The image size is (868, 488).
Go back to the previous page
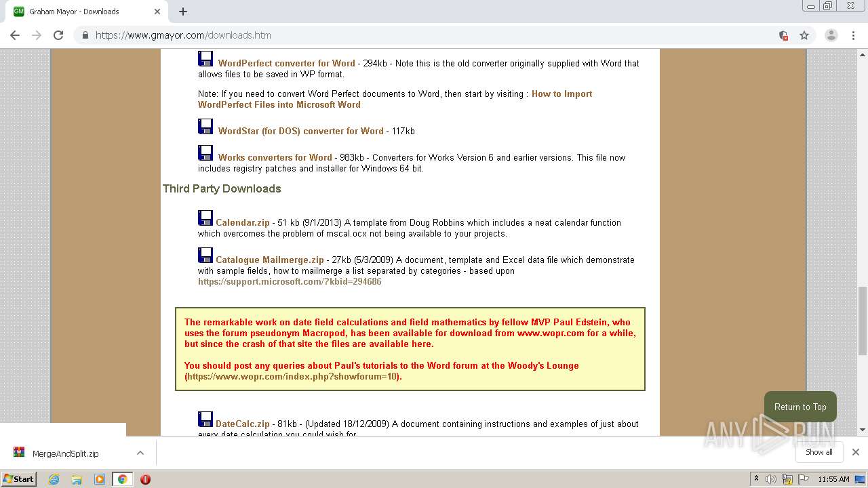coord(15,35)
